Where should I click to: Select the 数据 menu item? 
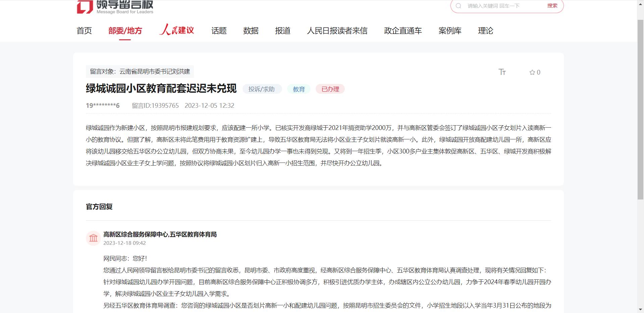pyautogui.click(x=251, y=31)
